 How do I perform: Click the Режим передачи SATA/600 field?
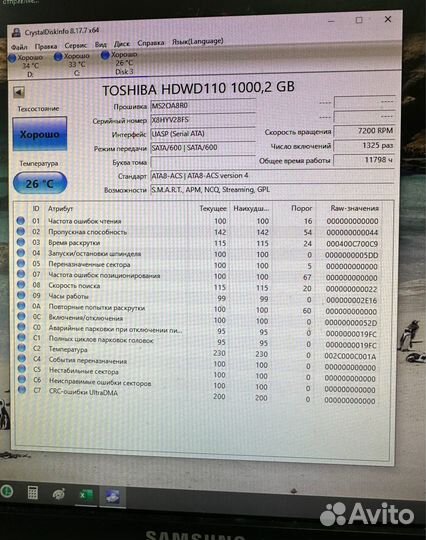(203, 148)
